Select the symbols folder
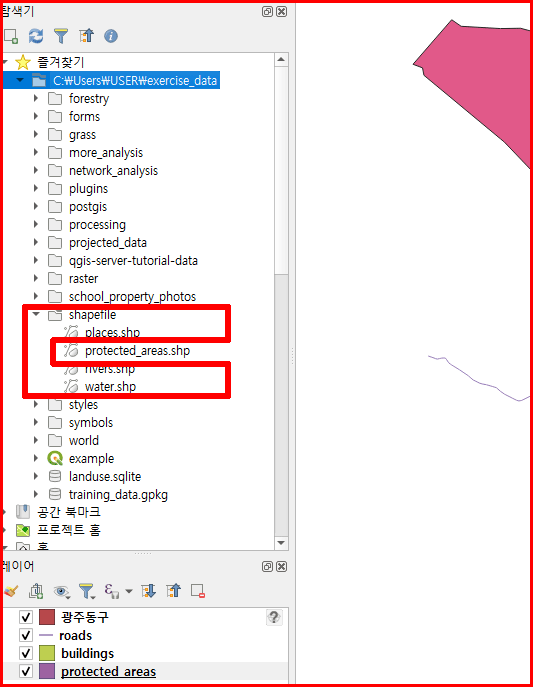Screen dimensions: 533x687 91,422
